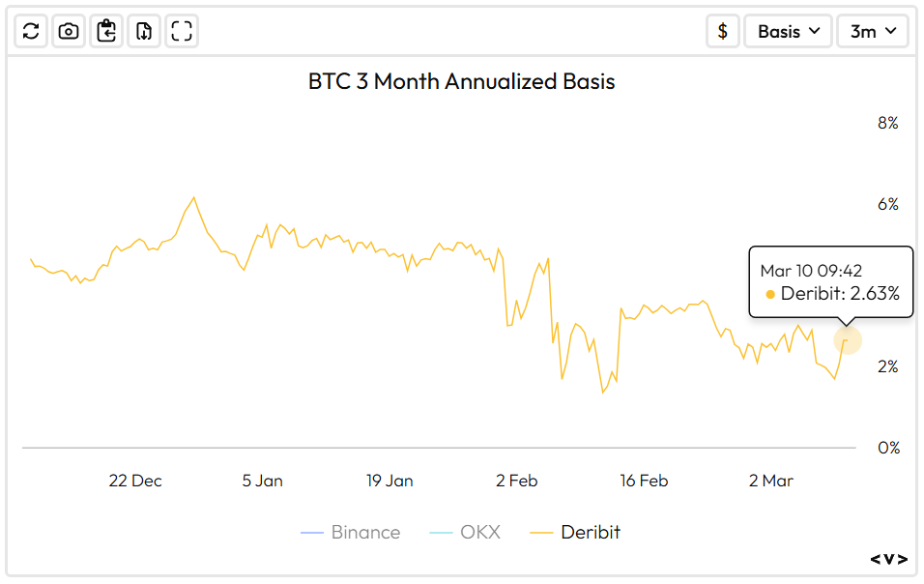
Task: Click the 2 Feb date axis label
Action: coord(516,481)
